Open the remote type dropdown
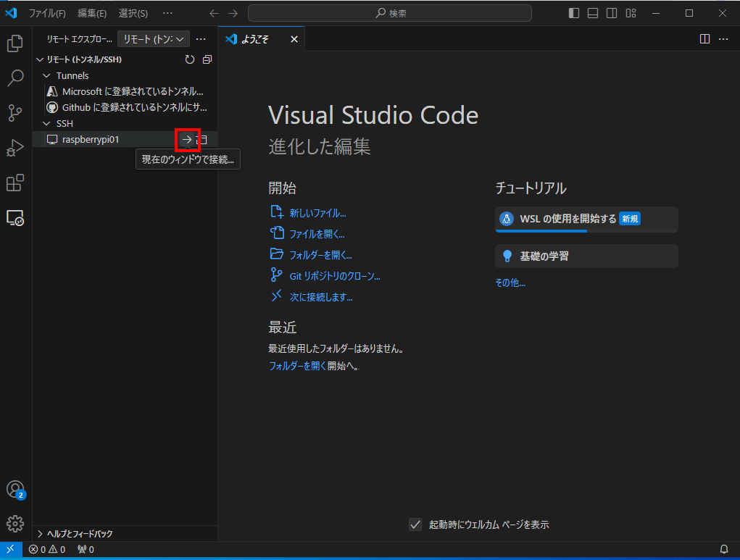The image size is (740, 560). click(154, 39)
